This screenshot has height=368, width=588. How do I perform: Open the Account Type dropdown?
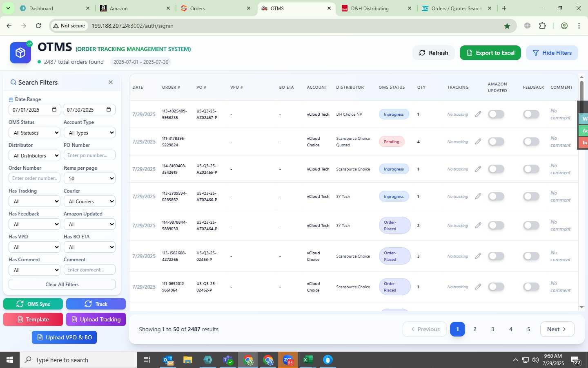89,132
